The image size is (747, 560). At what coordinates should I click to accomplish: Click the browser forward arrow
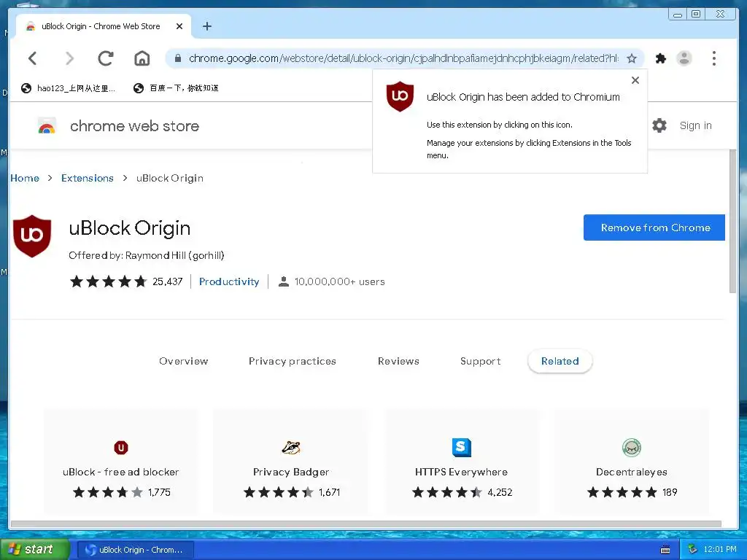pyautogui.click(x=69, y=58)
